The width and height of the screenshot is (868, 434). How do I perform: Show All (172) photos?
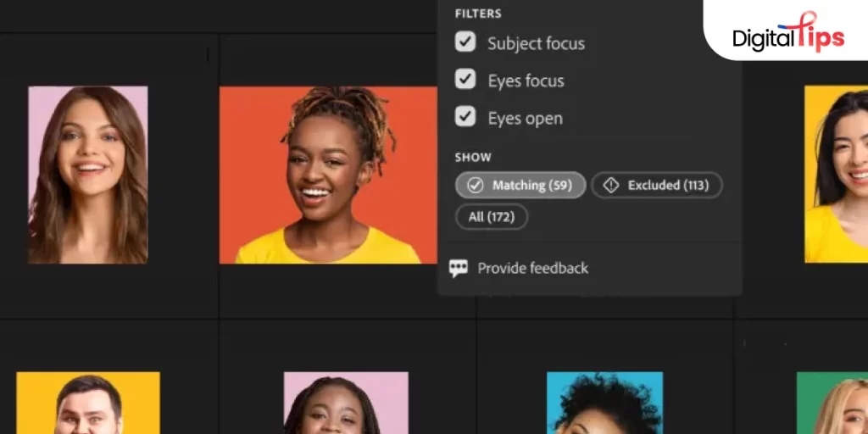tap(492, 216)
